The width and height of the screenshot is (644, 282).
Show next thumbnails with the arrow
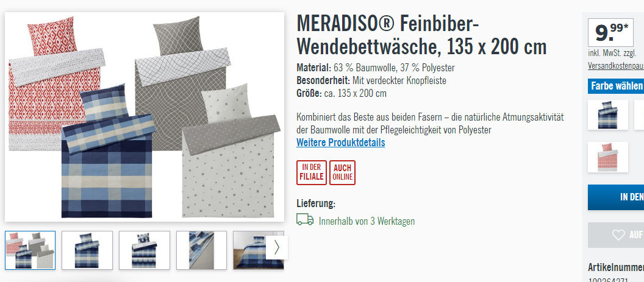(x=276, y=247)
